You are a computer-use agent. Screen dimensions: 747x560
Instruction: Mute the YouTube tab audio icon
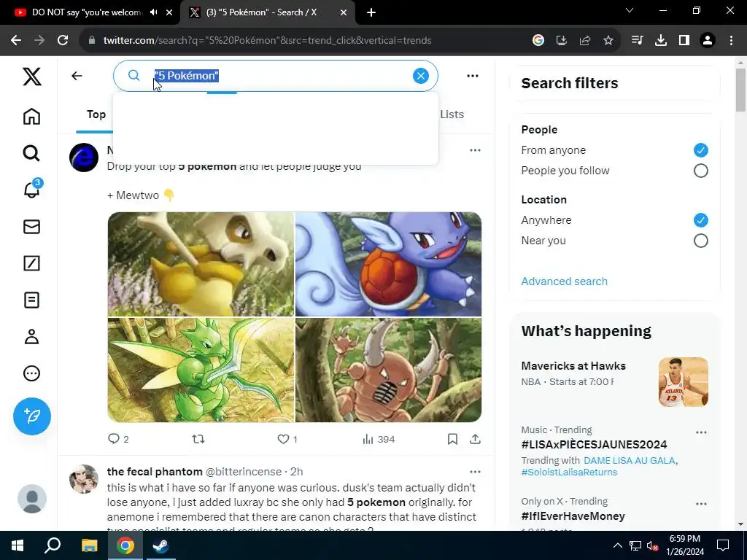153,12
